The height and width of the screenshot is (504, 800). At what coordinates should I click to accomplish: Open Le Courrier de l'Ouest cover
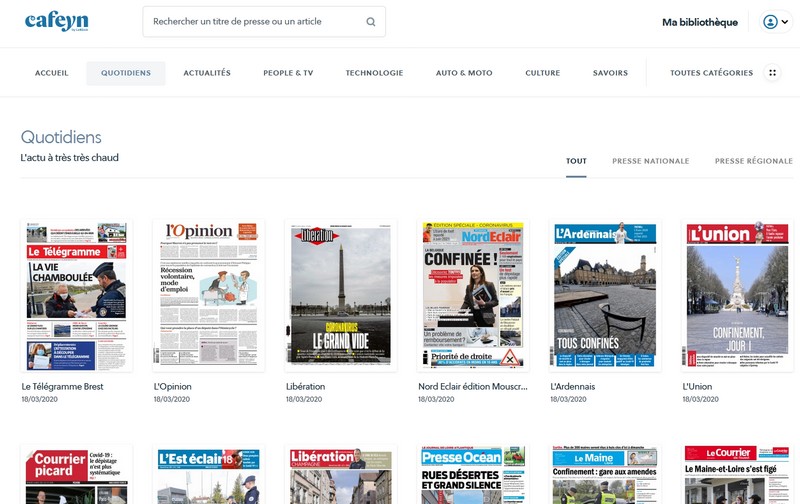(x=737, y=474)
